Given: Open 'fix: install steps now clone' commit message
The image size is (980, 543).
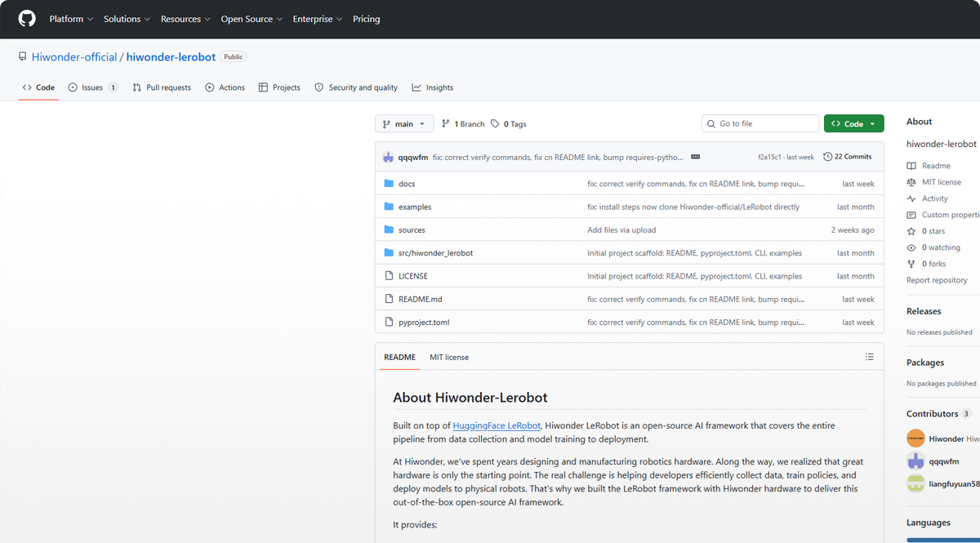Looking at the screenshot, I should (x=693, y=207).
